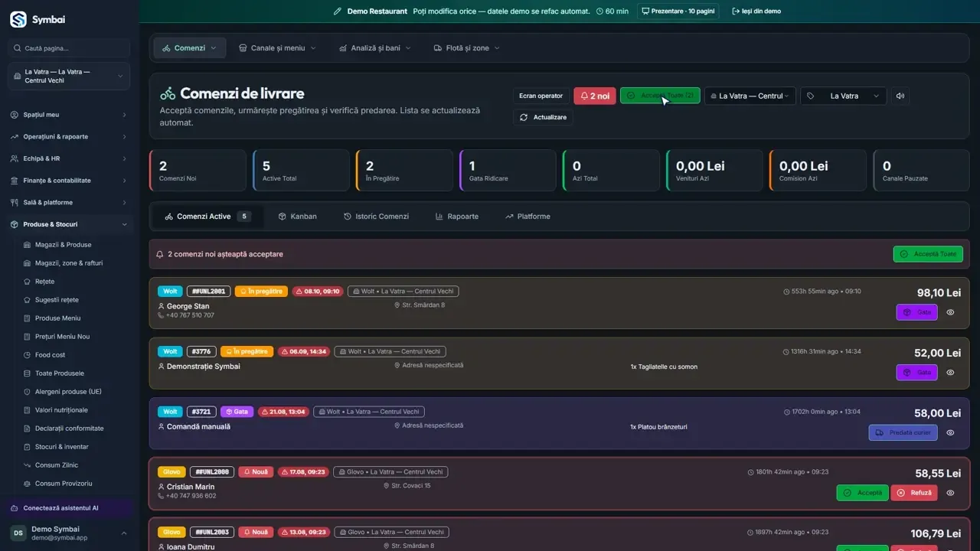The width and height of the screenshot is (980, 551).
Task: Click the Actualizare refresh button
Action: point(543,117)
